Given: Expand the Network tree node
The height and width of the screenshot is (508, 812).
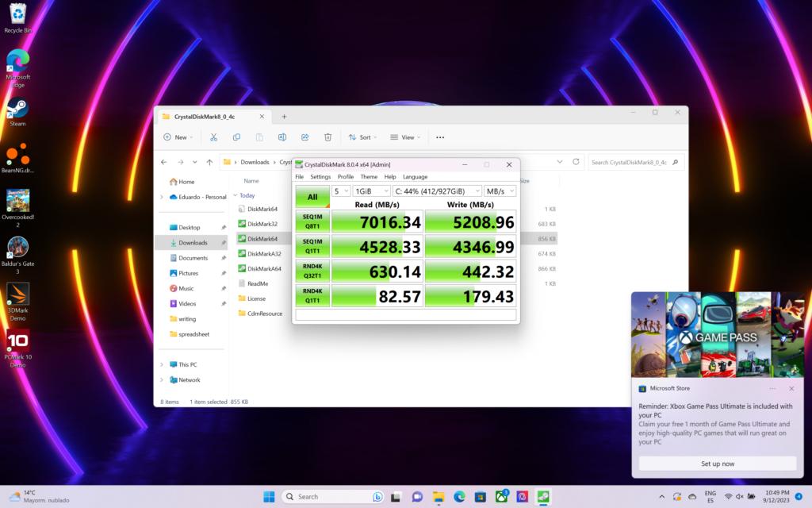Looking at the screenshot, I should point(162,380).
